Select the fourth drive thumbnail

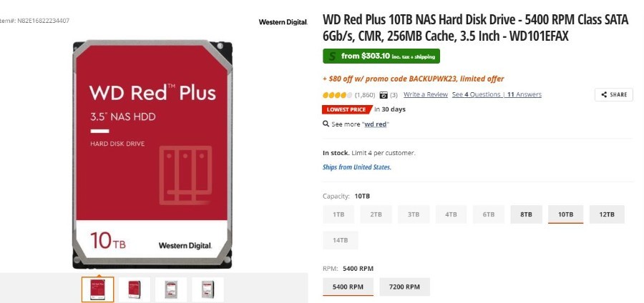click(x=208, y=289)
